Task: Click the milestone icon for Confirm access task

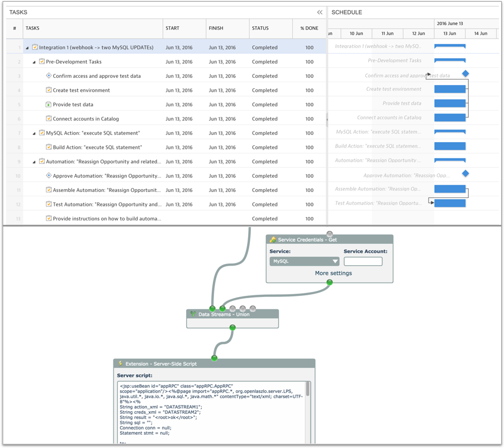Action: point(49,76)
